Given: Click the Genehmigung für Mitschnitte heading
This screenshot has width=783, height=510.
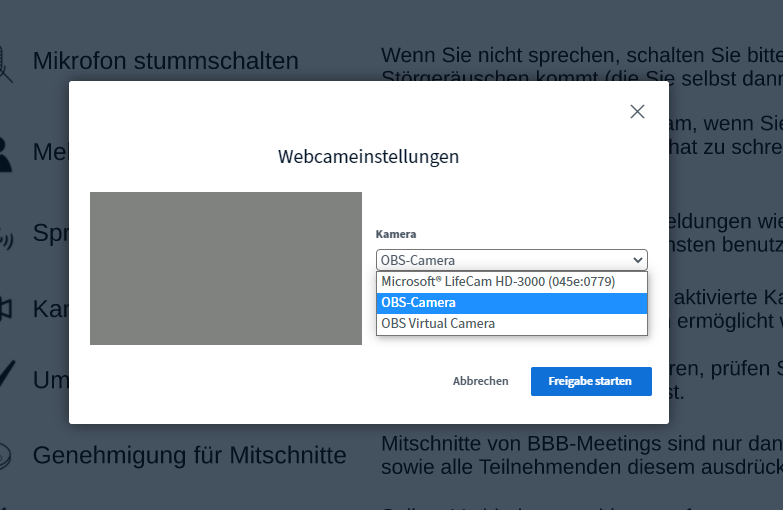Looking at the screenshot, I should click(x=189, y=456).
